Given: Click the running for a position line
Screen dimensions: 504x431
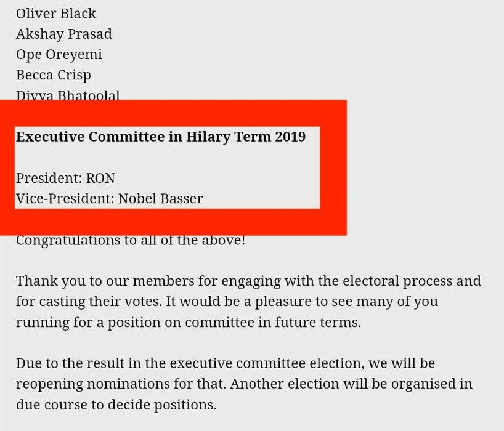Looking at the screenshot, I should pyautogui.click(x=189, y=323).
